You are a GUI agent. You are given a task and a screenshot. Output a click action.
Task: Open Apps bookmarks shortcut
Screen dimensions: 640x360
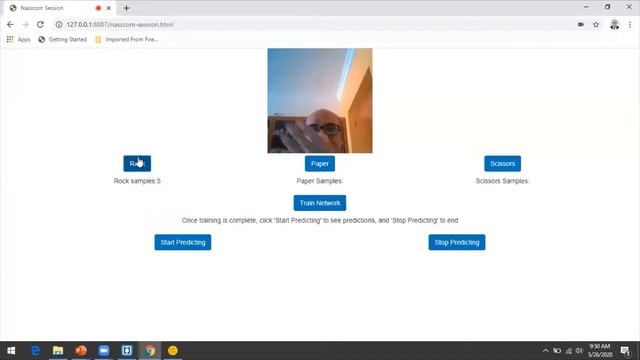tap(18, 40)
